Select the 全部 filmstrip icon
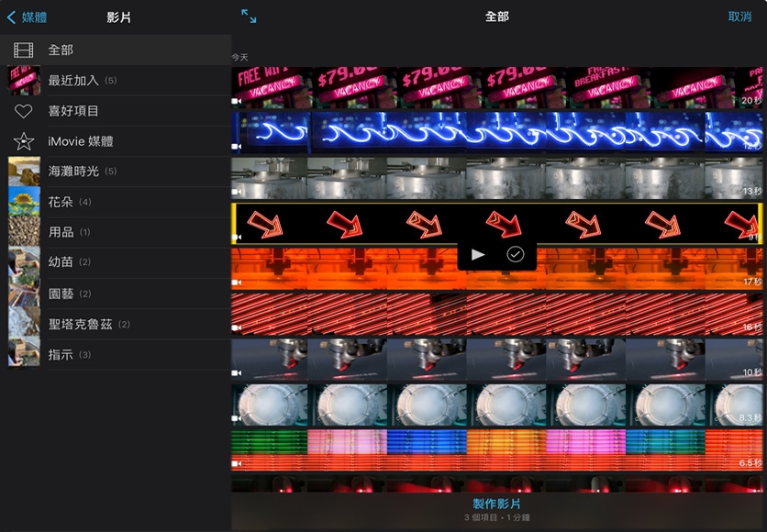This screenshot has width=767, height=532. pos(24,50)
